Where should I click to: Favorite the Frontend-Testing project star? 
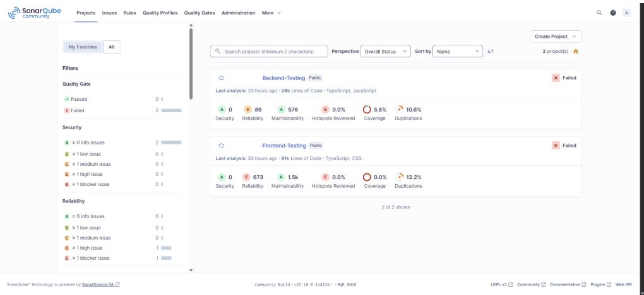point(222,145)
